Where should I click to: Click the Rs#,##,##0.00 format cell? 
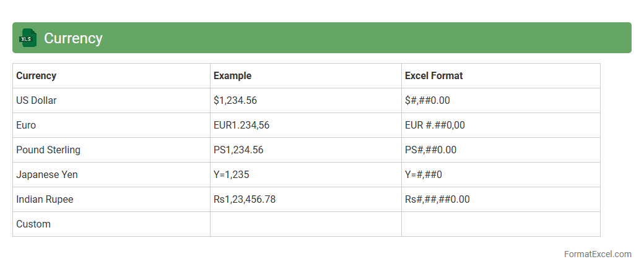point(437,200)
